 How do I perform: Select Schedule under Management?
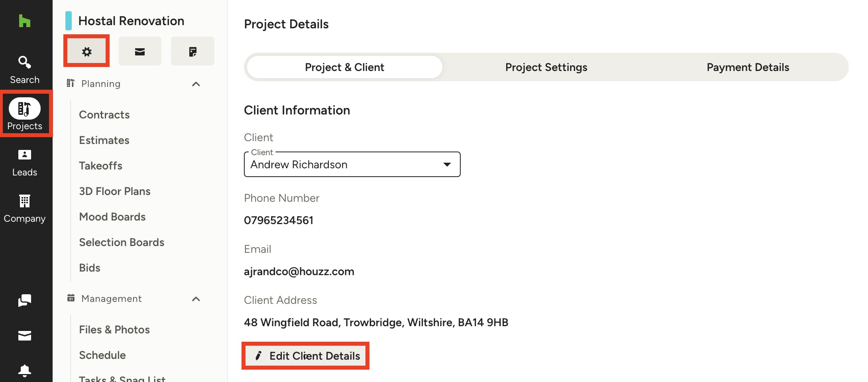(x=102, y=355)
